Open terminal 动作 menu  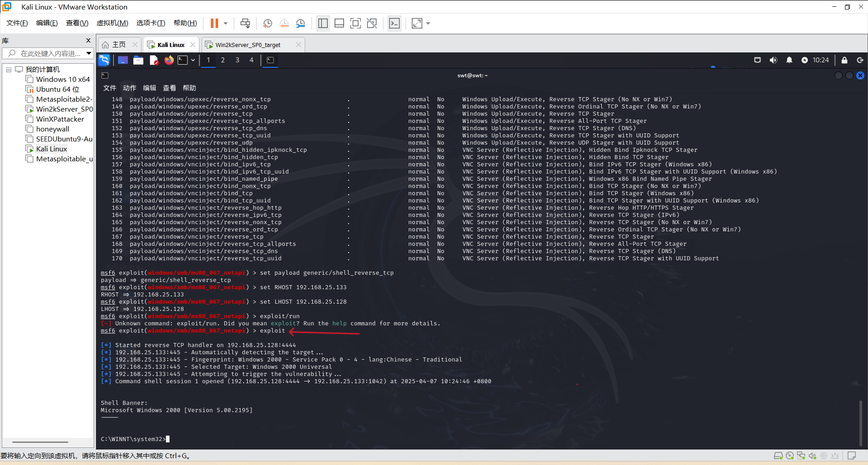coord(130,88)
